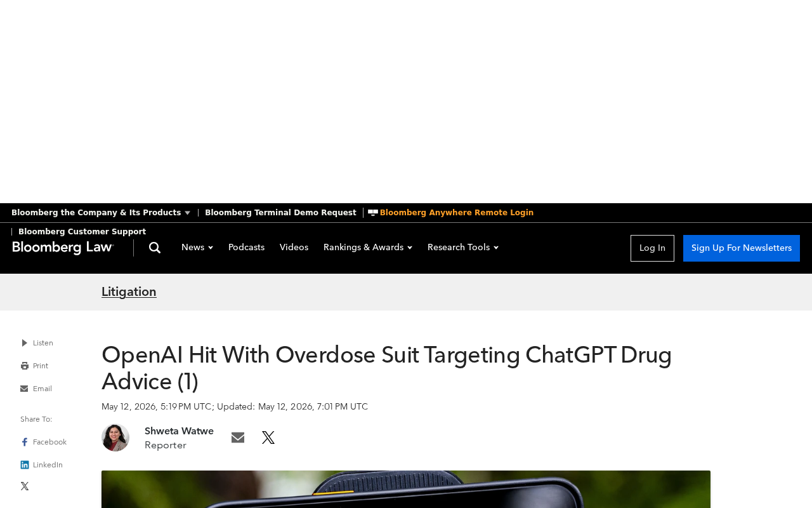Expand the Research Tools dropdown
The width and height of the screenshot is (812, 508).
(463, 248)
